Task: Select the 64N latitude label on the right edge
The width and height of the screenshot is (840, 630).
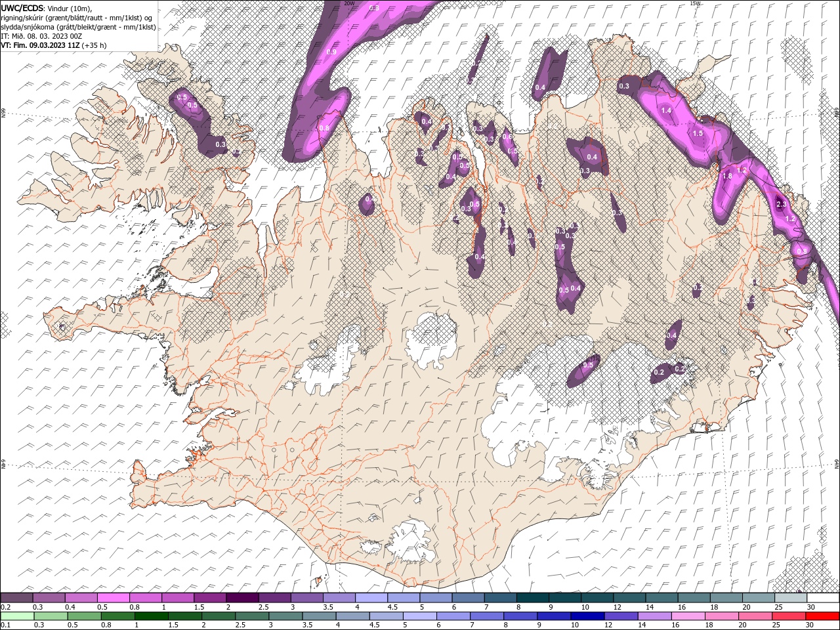Action: [837, 464]
